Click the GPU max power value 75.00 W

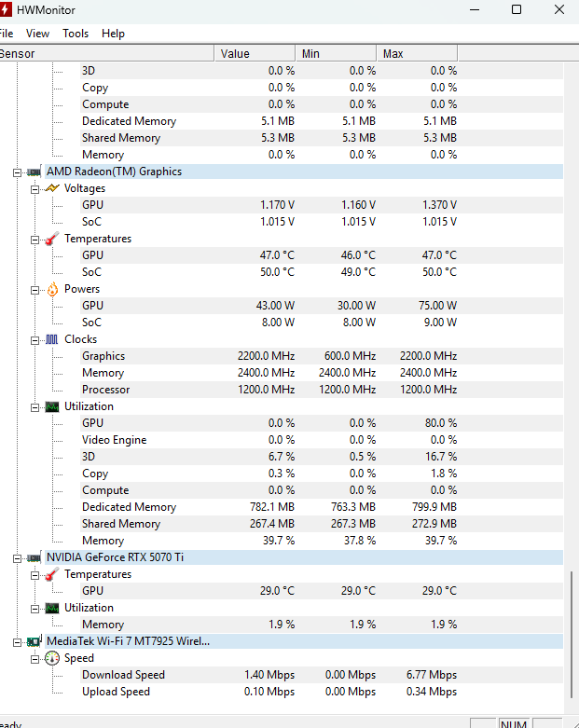pyautogui.click(x=438, y=306)
